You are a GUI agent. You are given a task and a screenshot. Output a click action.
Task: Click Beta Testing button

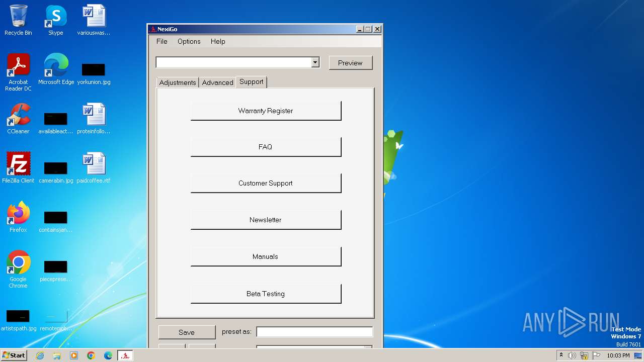coord(266,294)
